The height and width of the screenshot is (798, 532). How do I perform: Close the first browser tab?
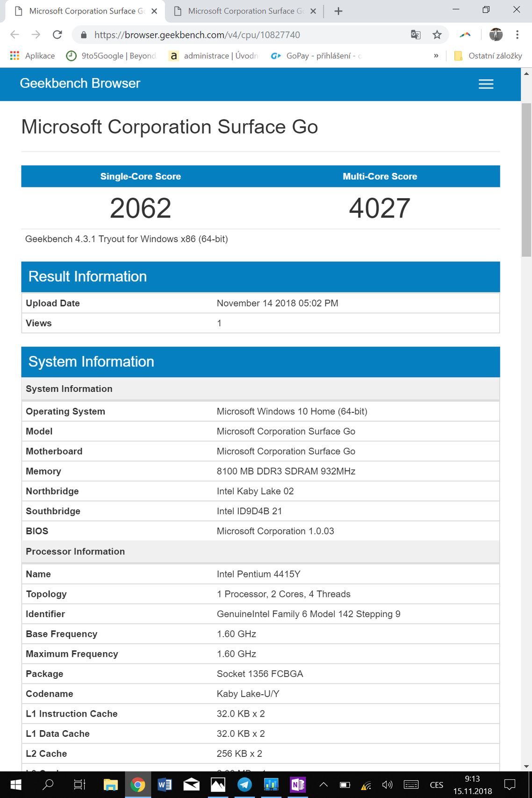point(154,11)
